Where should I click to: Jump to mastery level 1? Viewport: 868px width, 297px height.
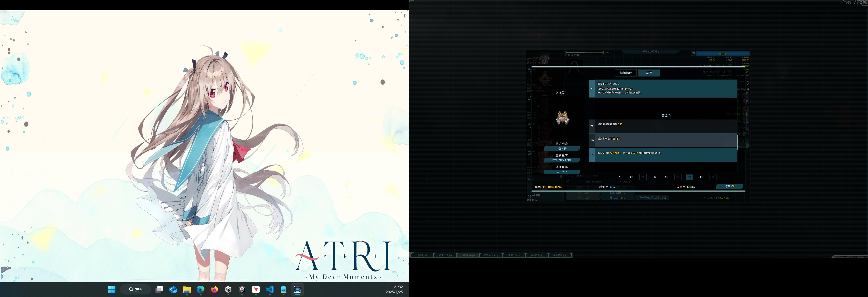point(619,177)
